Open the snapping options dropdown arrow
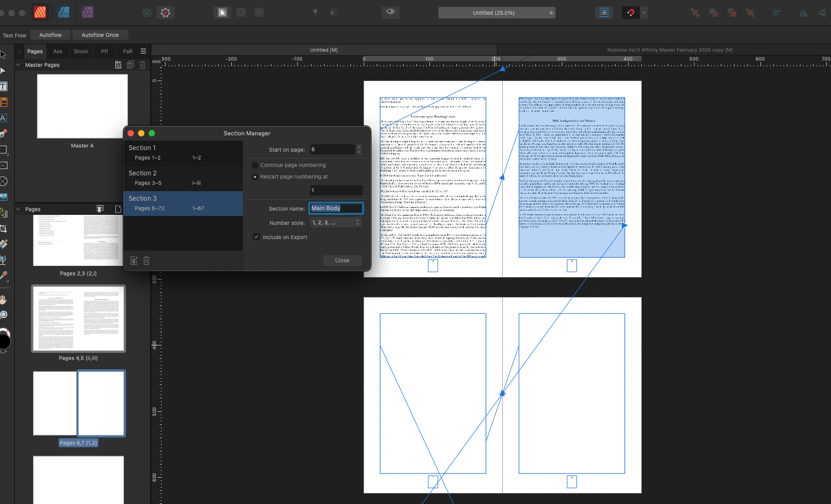Screen dimensions: 831x504 point(644,13)
